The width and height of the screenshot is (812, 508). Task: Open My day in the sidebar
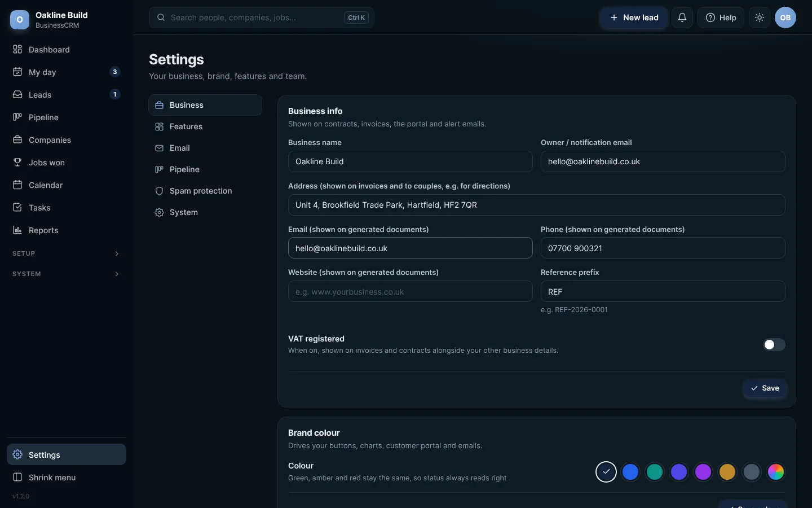click(67, 72)
